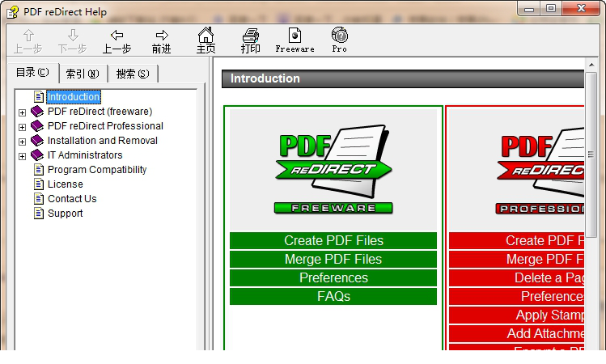Select IT Administrators tree label

pos(85,155)
